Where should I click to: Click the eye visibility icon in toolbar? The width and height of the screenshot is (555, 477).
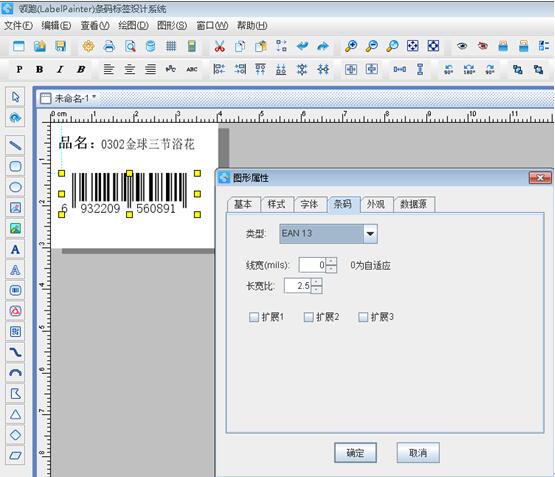click(462, 46)
